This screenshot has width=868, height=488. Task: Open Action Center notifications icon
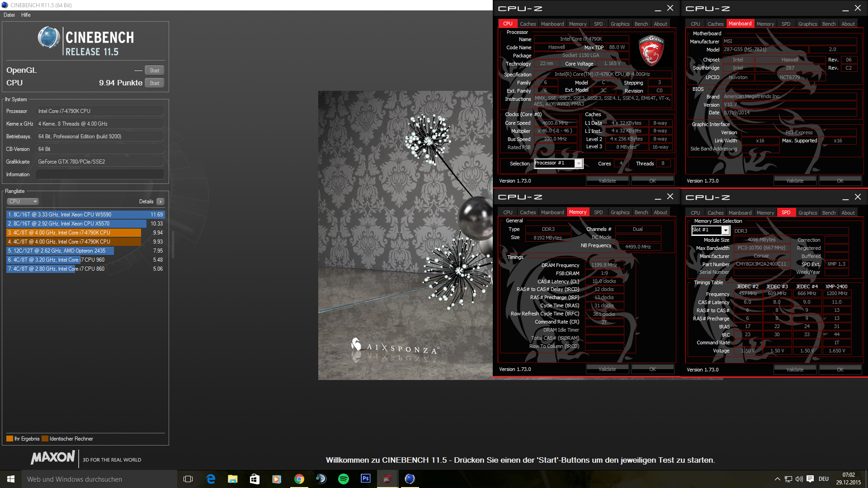point(810,479)
